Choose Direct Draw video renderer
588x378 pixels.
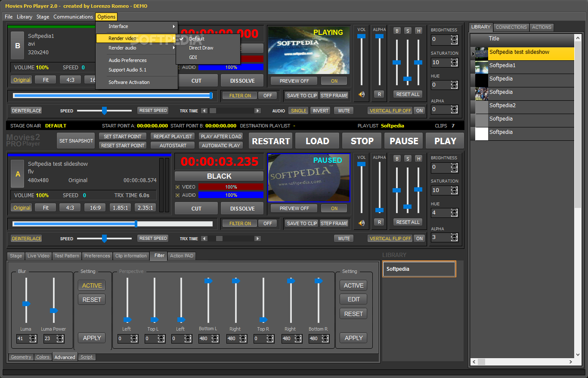(x=207, y=48)
